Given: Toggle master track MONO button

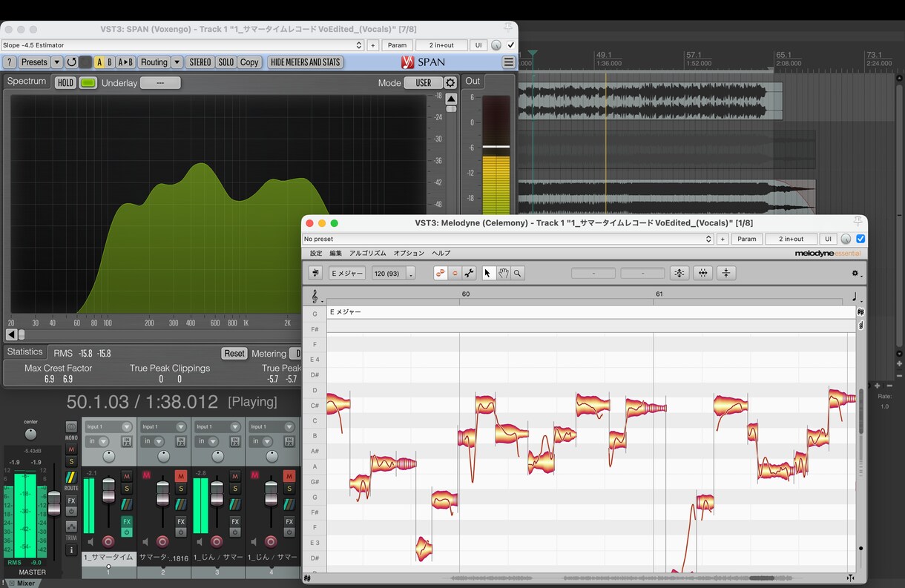Looking at the screenshot, I should [x=71, y=427].
